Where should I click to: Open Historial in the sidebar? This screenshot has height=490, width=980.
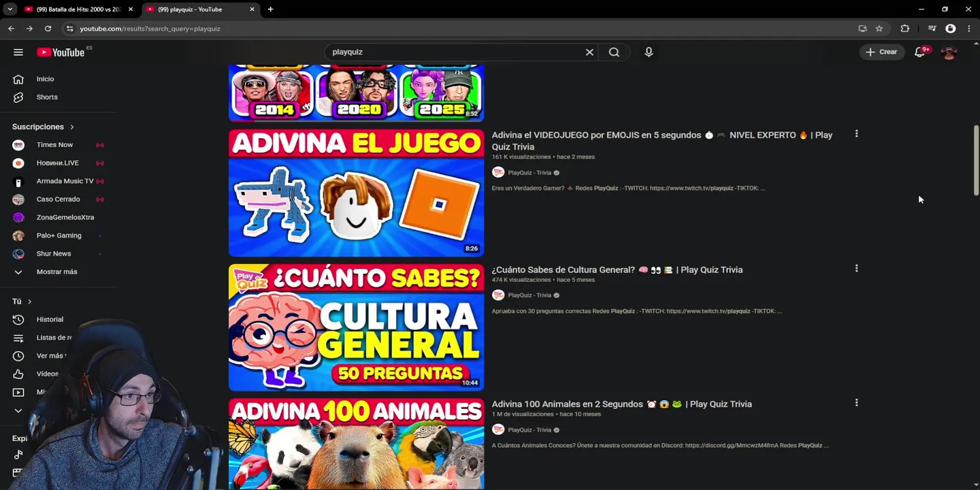coord(50,320)
